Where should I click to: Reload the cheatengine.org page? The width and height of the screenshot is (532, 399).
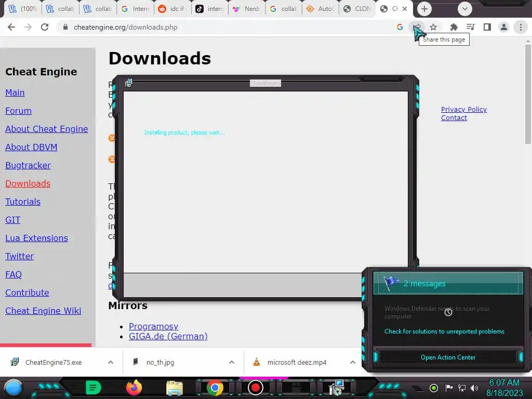(x=45, y=27)
